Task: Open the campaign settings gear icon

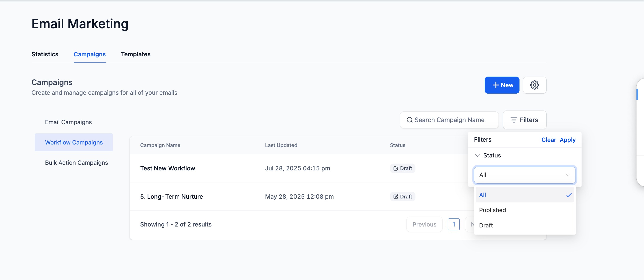Action: pyautogui.click(x=535, y=85)
